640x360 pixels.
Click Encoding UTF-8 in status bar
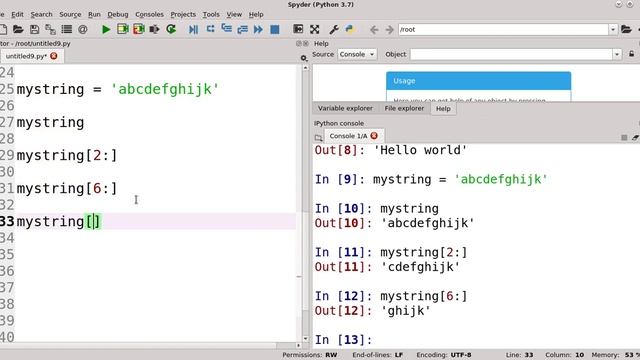pyautogui.click(x=444, y=355)
